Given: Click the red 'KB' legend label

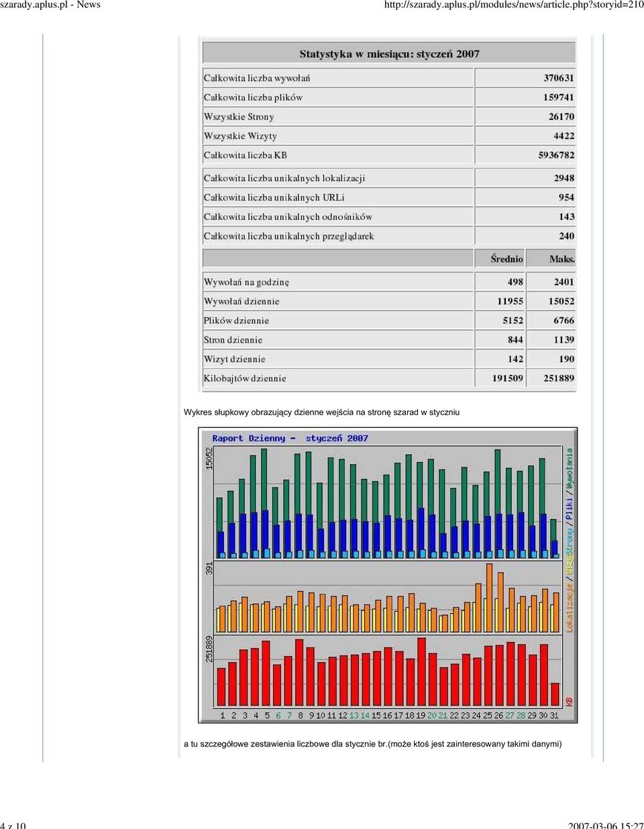Looking at the screenshot, I should (570, 702).
